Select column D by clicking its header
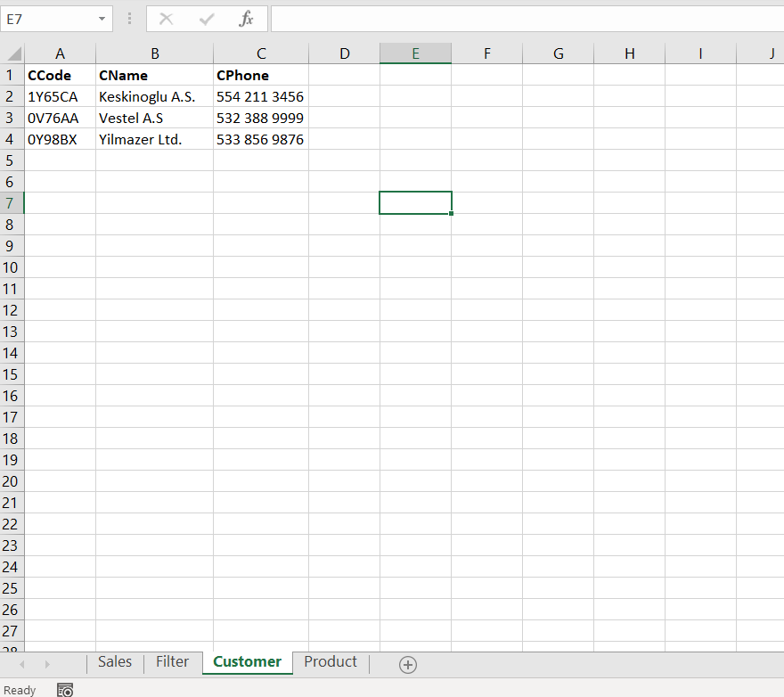 click(x=344, y=53)
